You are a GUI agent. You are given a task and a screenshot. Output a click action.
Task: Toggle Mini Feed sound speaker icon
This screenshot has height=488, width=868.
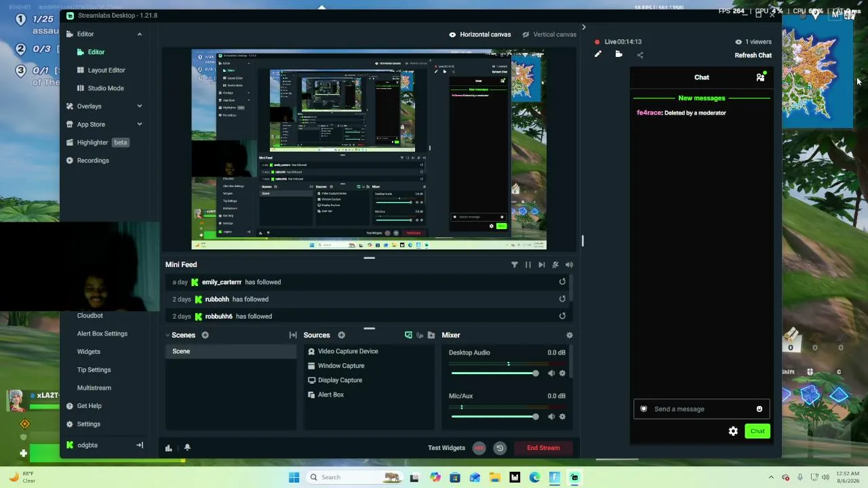569,265
